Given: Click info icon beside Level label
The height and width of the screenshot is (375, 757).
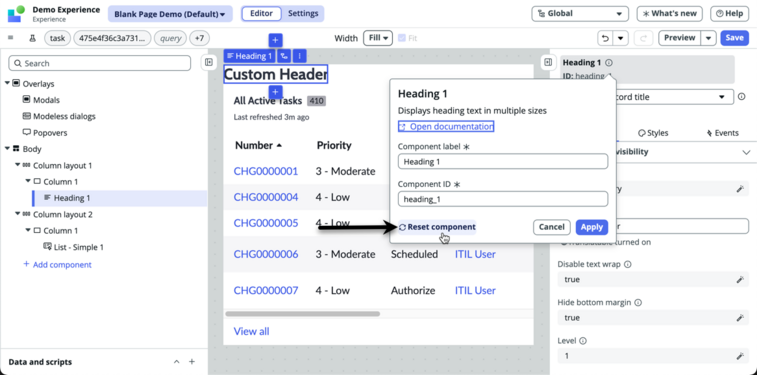Looking at the screenshot, I should click(x=583, y=341).
